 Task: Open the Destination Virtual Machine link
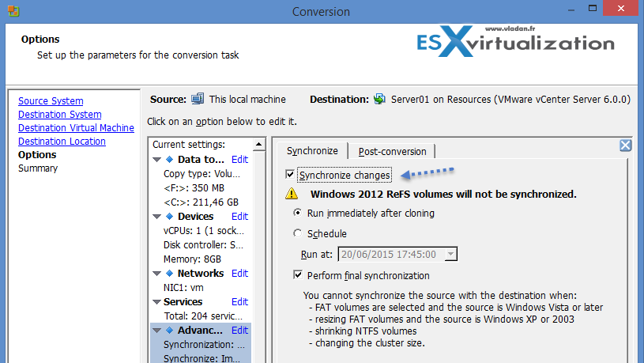76,128
